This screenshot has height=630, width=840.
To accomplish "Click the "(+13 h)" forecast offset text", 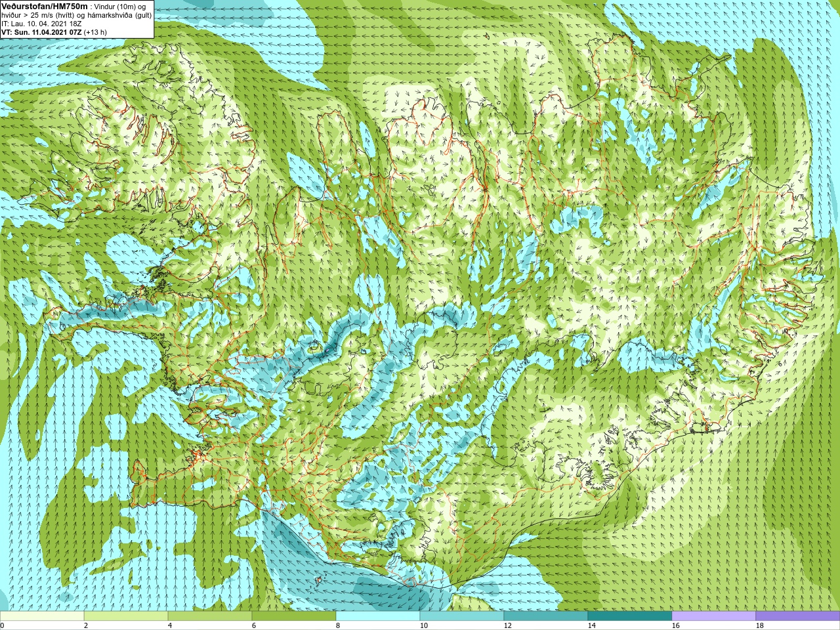I will pyautogui.click(x=95, y=32).
